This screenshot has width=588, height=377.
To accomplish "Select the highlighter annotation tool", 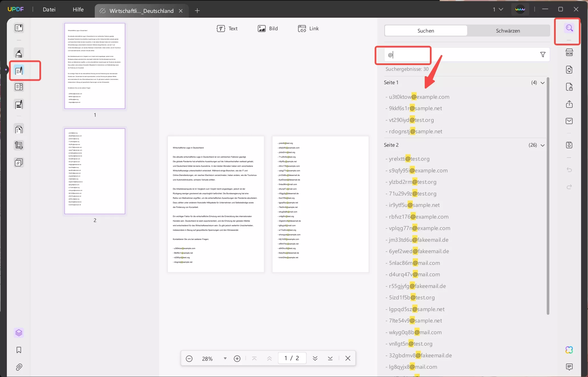I will pyautogui.click(x=19, y=53).
